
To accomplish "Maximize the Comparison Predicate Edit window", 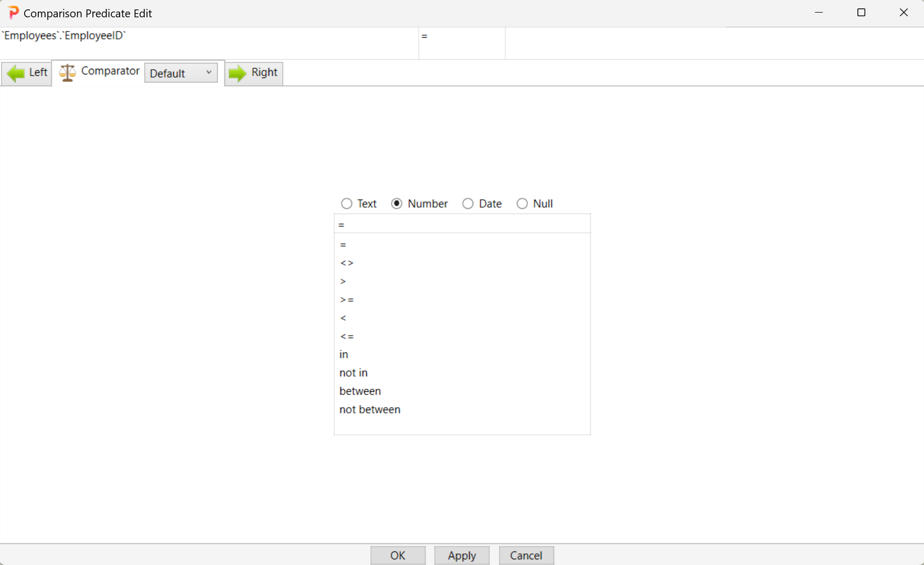I will coord(861,13).
